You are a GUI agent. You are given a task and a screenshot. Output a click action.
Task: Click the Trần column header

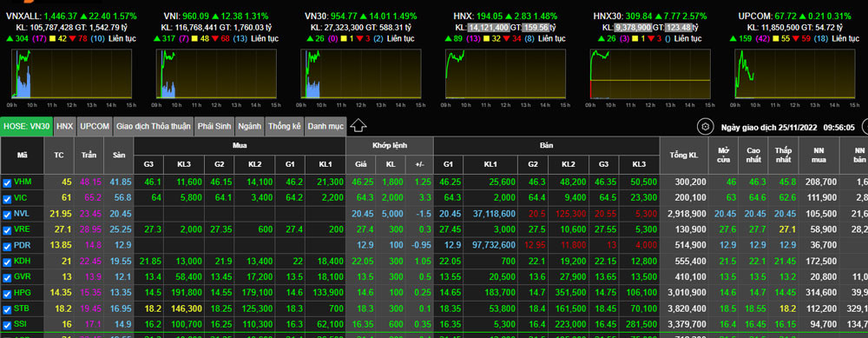89,156
